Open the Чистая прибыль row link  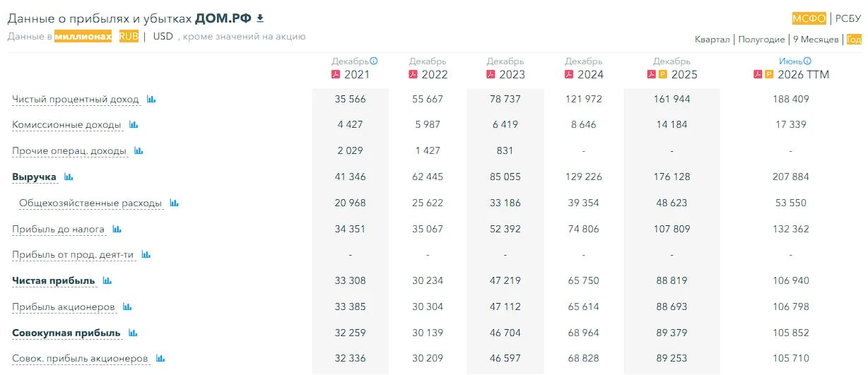pos(53,281)
